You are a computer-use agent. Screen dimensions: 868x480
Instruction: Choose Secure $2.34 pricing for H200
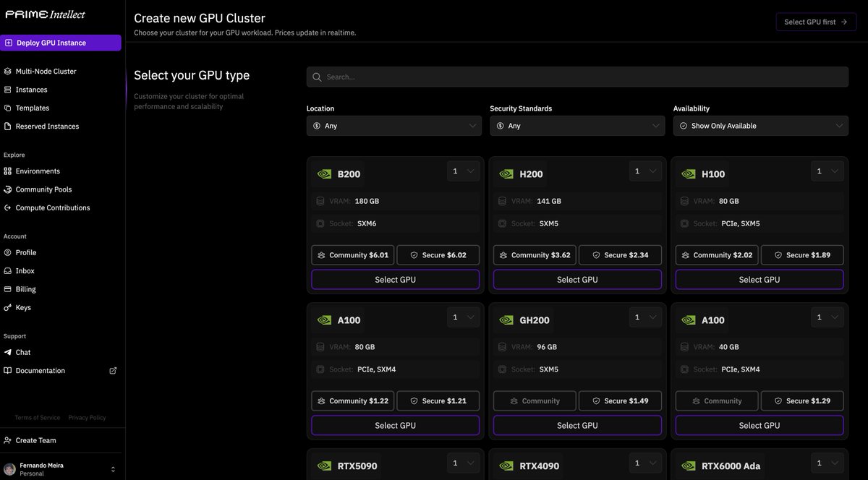click(621, 255)
